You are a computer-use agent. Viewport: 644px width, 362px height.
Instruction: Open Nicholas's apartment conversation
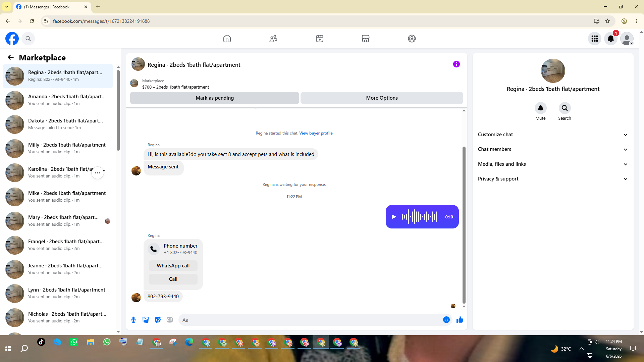click(58, 317)
